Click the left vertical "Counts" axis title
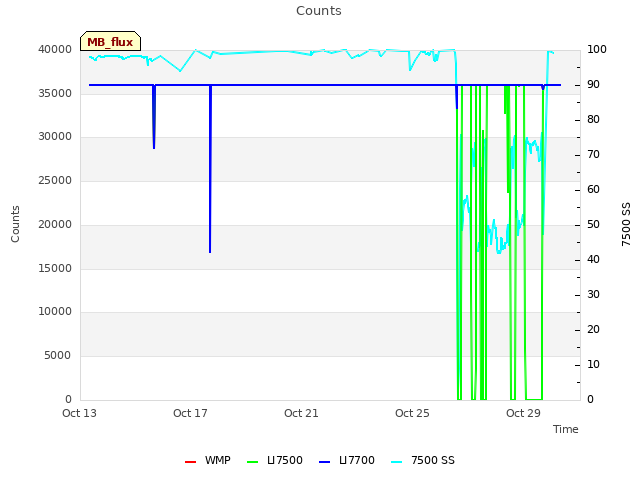The height and width of the screenshot is (480, 640). (x=15, y=224)
